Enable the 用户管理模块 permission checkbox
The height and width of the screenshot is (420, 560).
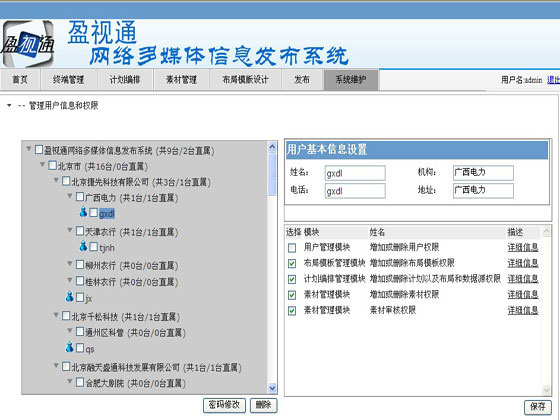(x=292, y=248)
